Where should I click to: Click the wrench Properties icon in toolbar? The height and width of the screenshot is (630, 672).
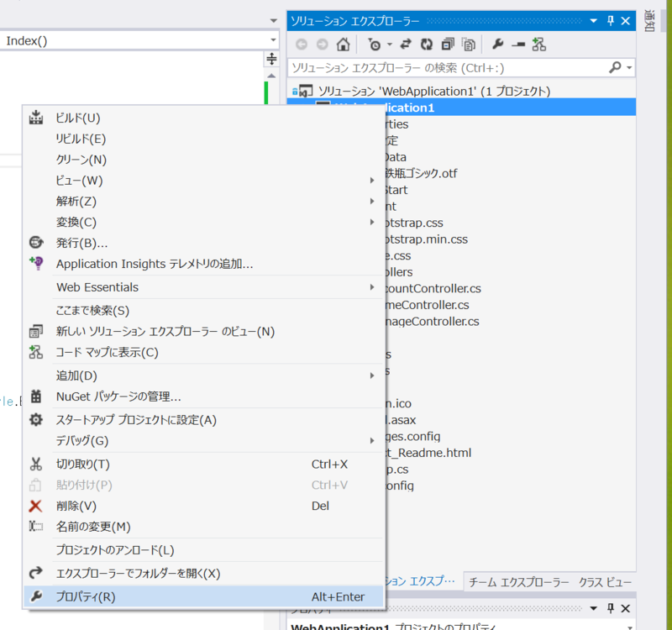pyautogui.click(x=497, y=44)
